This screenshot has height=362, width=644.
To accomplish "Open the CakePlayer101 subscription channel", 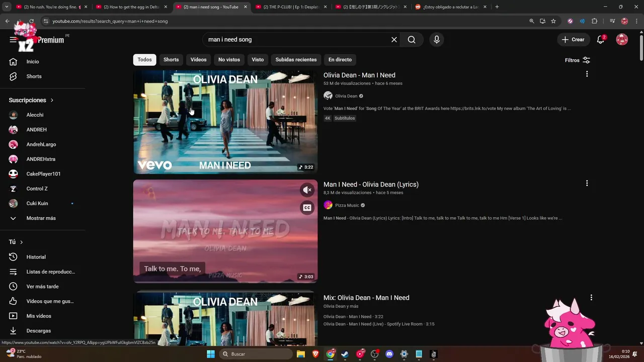I will pos(43,174).
